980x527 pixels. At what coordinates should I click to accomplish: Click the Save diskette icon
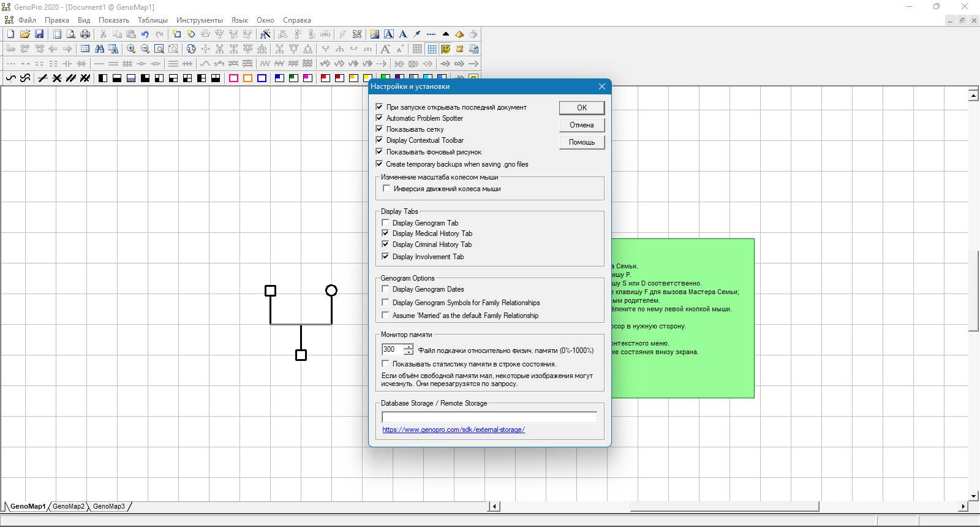[39, 34]
